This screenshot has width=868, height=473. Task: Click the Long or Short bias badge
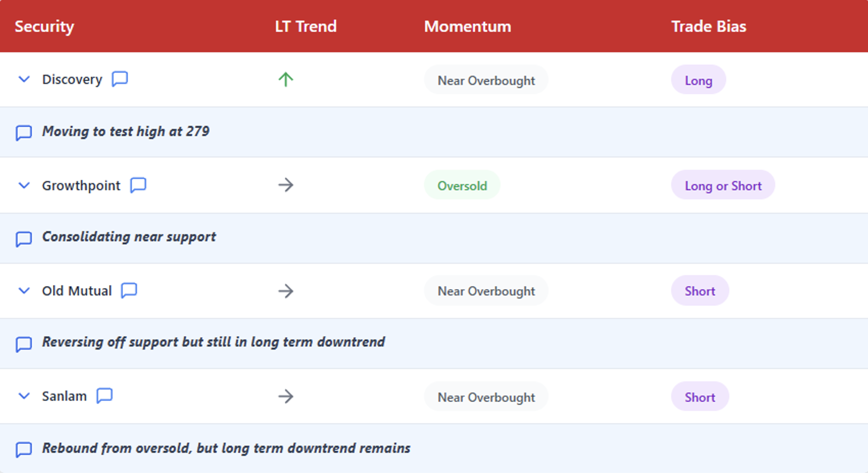point(723,186)
